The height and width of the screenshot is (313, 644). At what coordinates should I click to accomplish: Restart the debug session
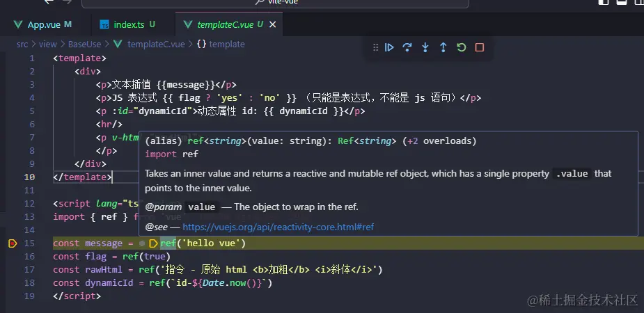pyautogui.click(x=461, y=47)
